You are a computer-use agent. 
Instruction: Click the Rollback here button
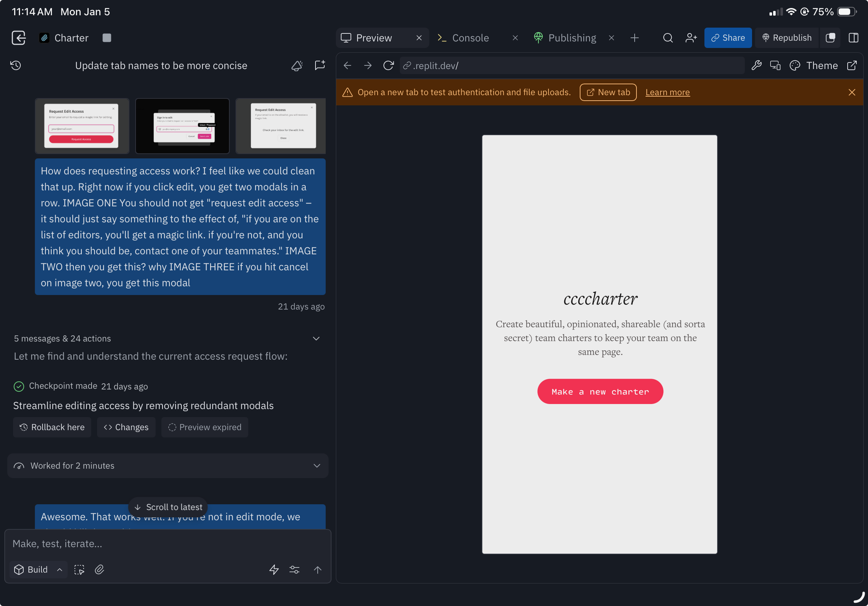[x=52, y=427]
